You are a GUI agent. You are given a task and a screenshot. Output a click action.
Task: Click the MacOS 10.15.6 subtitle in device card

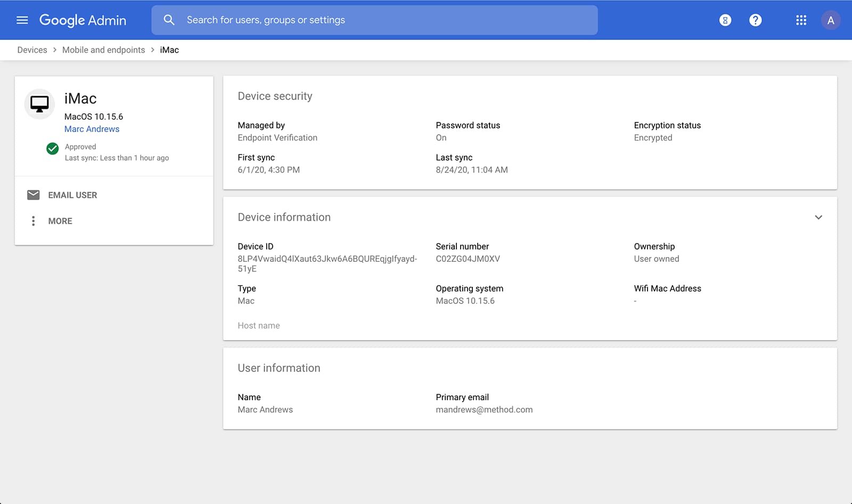tap(94, 117)
